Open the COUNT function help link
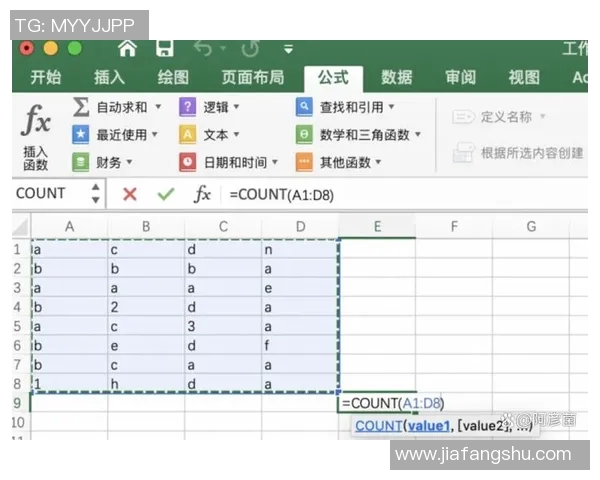Screen dimensions: 600x480 pos(378,426)
